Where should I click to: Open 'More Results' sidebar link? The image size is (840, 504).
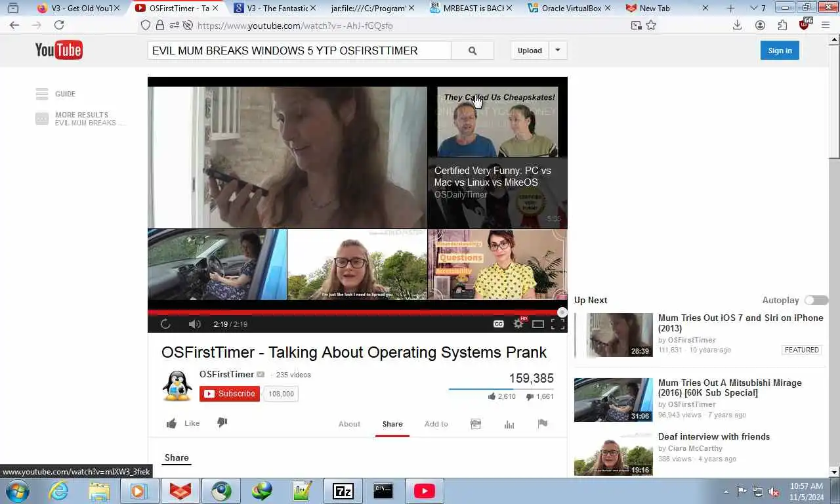pyautogui.click(x=81, y=119)
